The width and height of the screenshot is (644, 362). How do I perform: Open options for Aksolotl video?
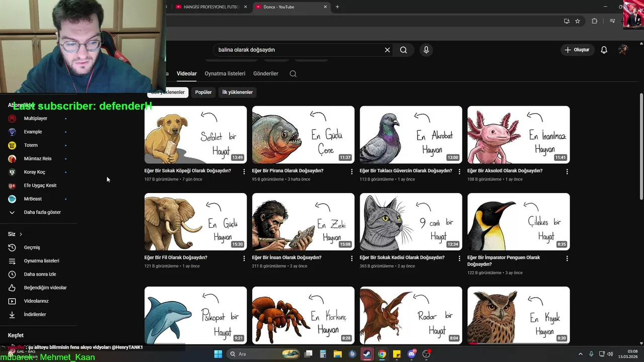pos(567,171)
